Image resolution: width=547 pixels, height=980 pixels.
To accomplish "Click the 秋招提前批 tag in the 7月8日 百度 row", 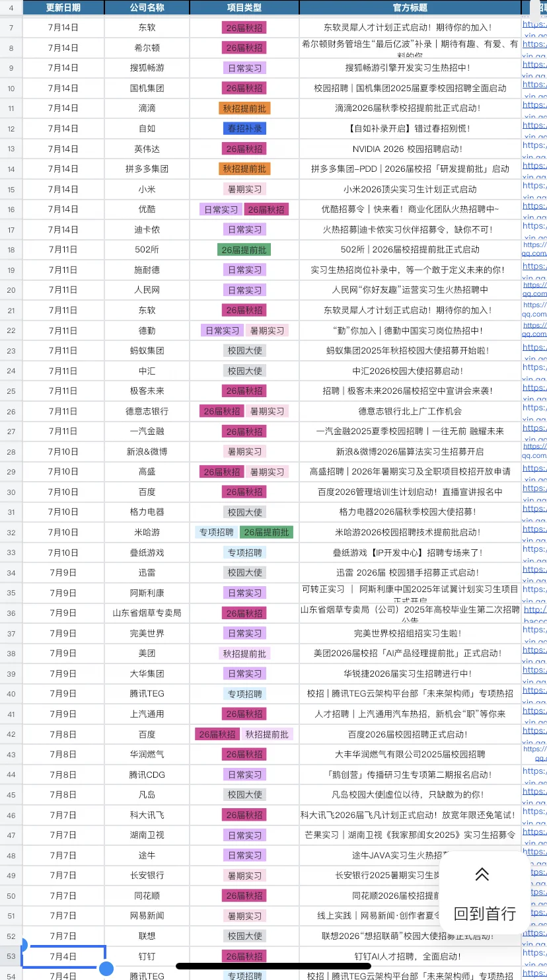I will pos(267,734).
